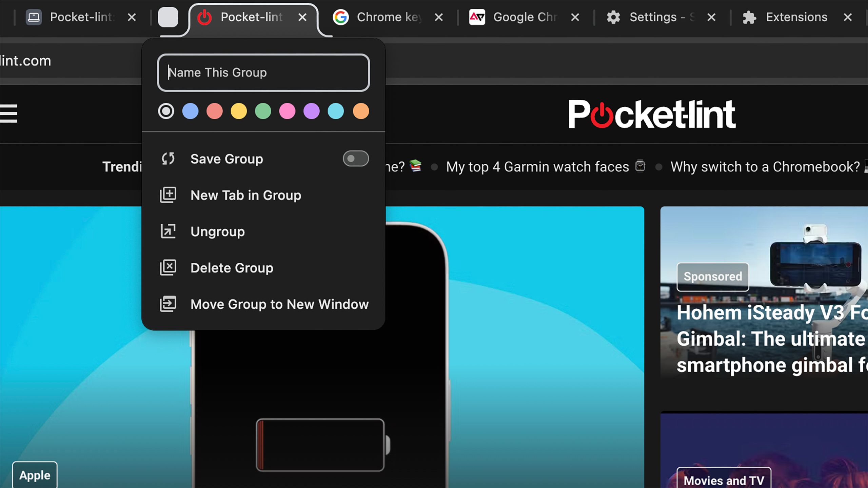This screenshot has height=488, width=868.
Task: Click New Tab in Group button
Action: coord(245,195)
